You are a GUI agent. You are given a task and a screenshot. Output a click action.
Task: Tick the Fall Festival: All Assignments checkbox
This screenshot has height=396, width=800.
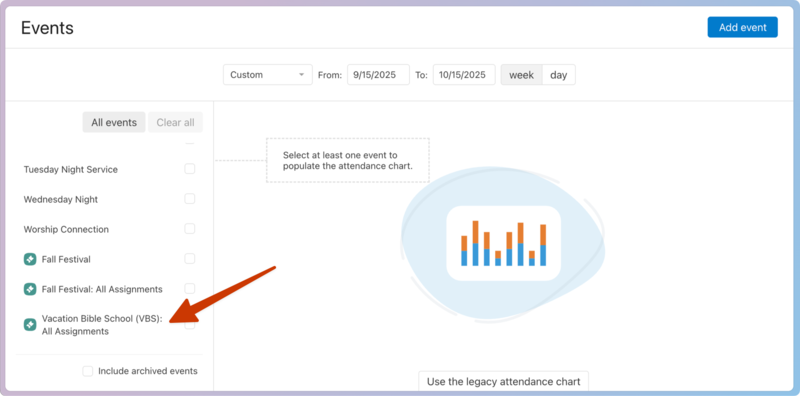pos(190,288)
